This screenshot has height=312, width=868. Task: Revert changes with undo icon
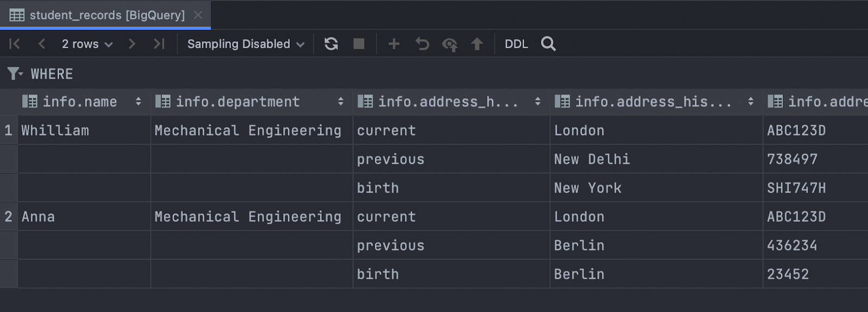(422, 44)
